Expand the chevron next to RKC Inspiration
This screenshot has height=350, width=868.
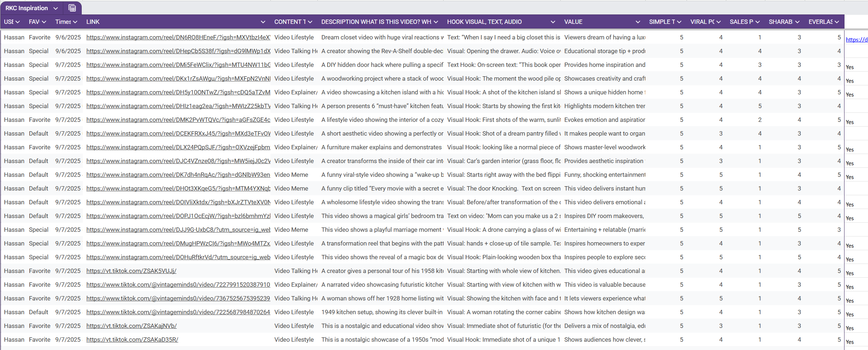55,8
